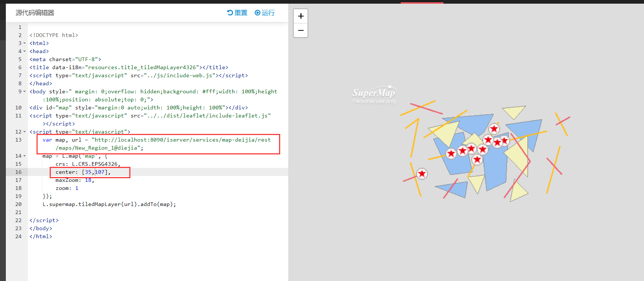Click the include-leaflet.js script line
The image size is (644, 281).
(x=150, y=120)
